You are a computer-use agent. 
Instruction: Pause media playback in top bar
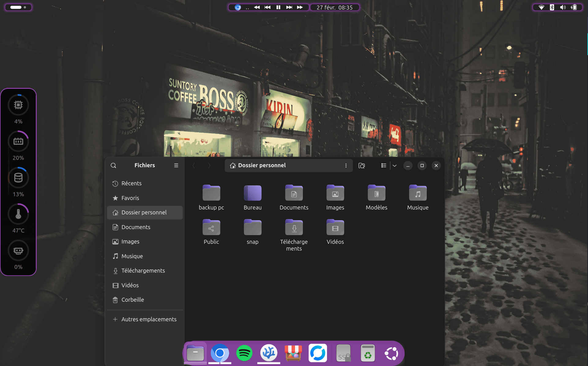tap(278, 7)
